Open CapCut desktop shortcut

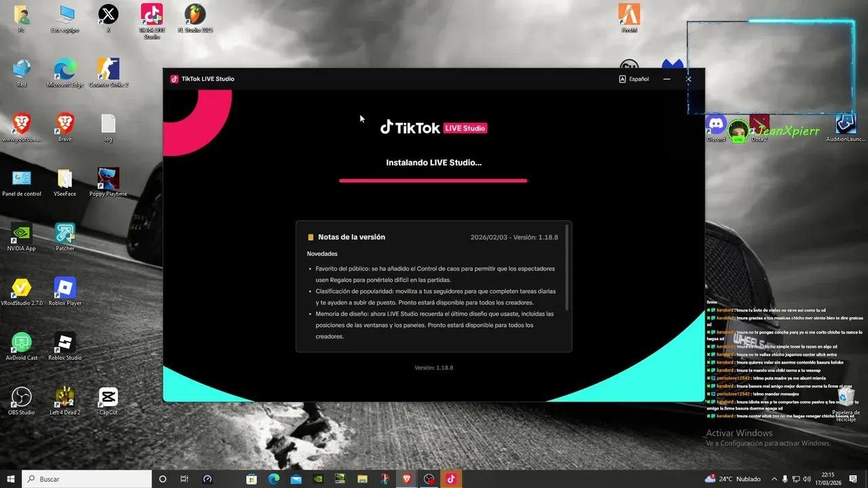point(108,401)
